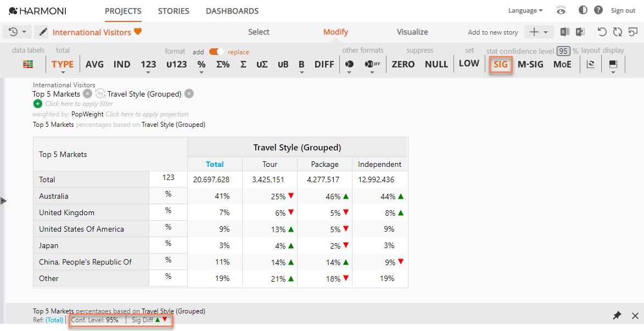644x331 pixels.
Task: Open the Language dropdown
Action: click(525, 10)
